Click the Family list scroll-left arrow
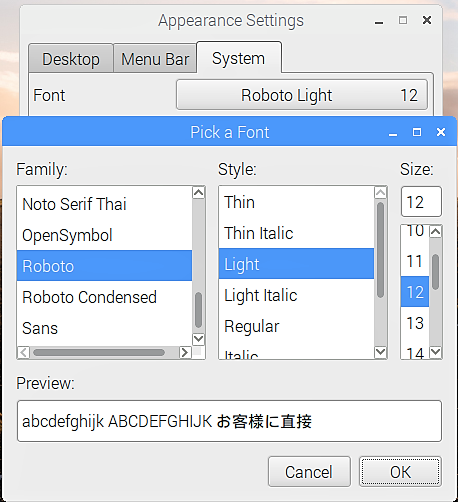The width and height of the screenshot is (458, 502). point(23,352)
